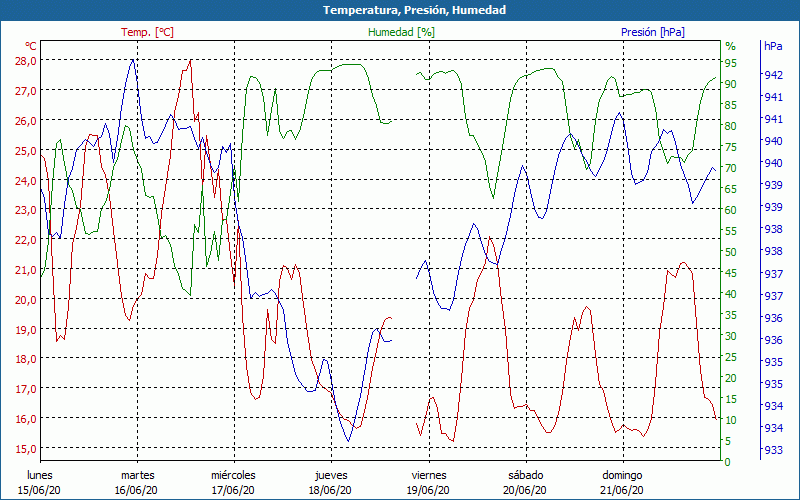Click the '933' pressure axis value

(773, 449)
